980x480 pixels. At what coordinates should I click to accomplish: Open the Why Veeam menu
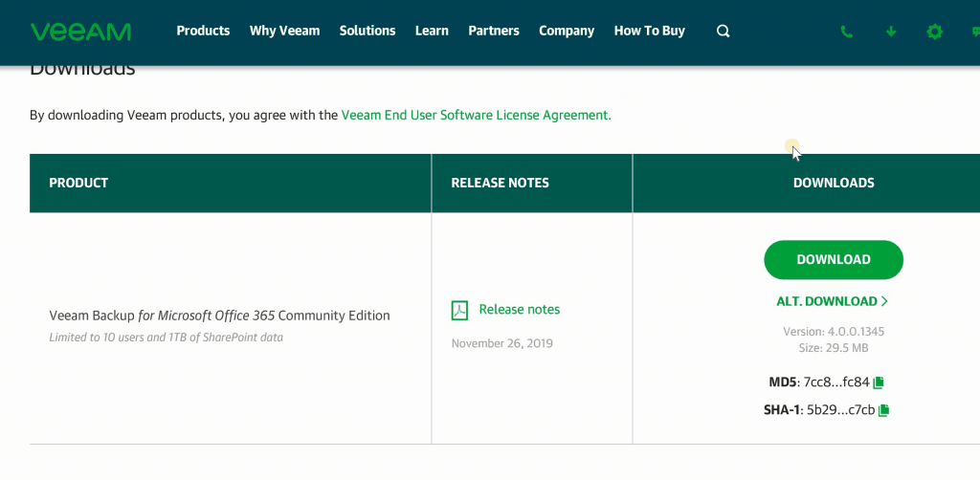(284, 31)
